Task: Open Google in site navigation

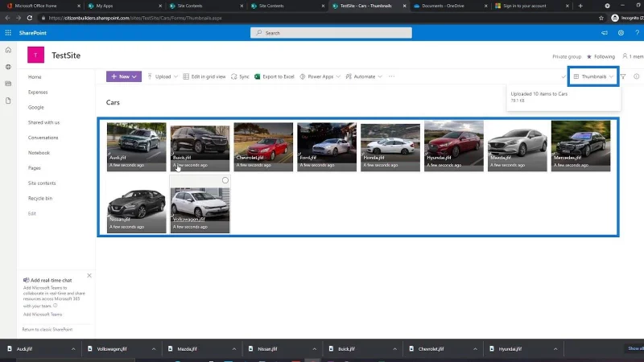Action: pos(35,107)
